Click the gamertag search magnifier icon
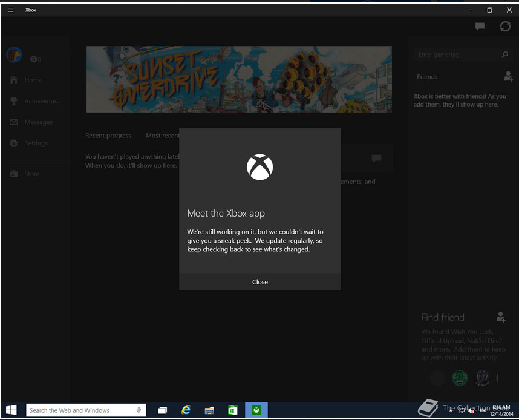The height and width of the screenshot is (420, 519). click(x=505, y=54)
